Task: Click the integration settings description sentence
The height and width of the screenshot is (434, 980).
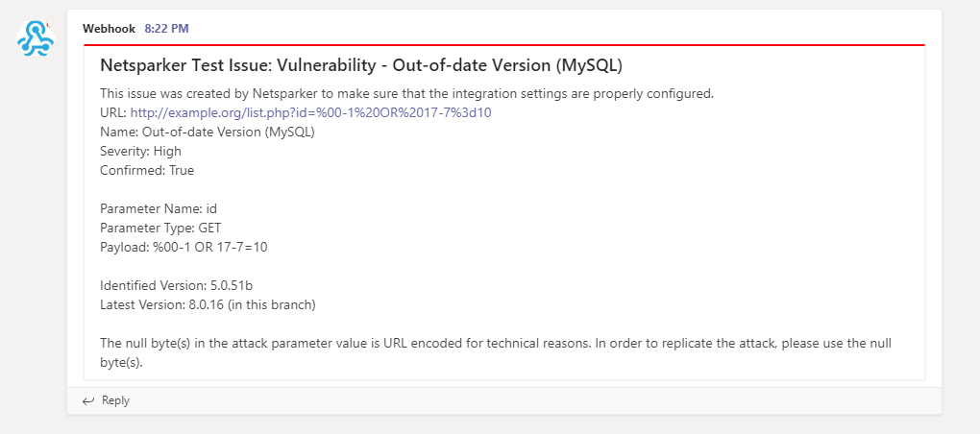Action: click(406, 93)
